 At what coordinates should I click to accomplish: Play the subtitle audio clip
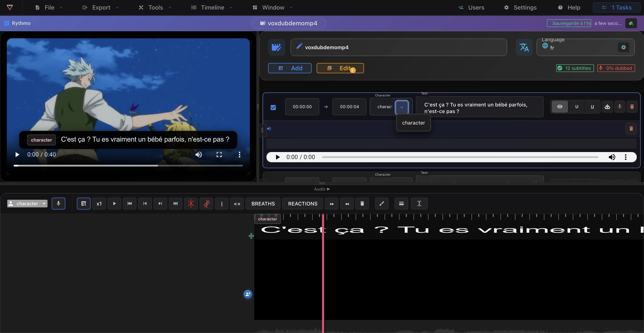coord(277,157)
